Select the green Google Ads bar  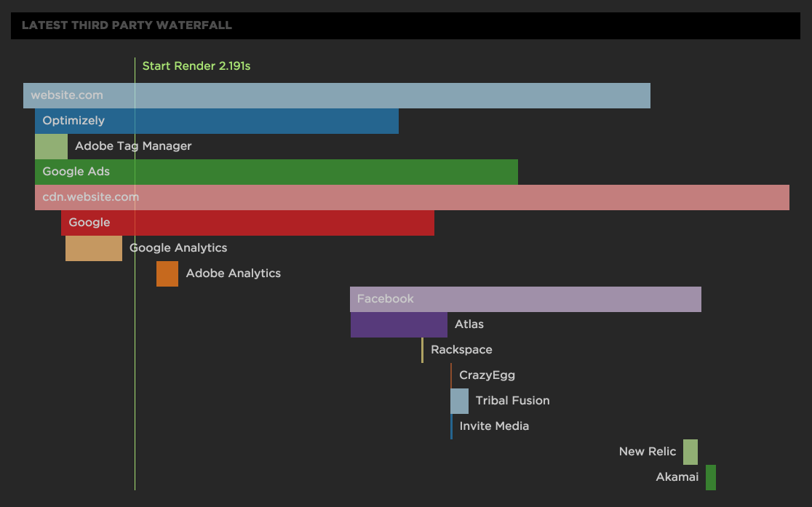[x=276, y=172]
